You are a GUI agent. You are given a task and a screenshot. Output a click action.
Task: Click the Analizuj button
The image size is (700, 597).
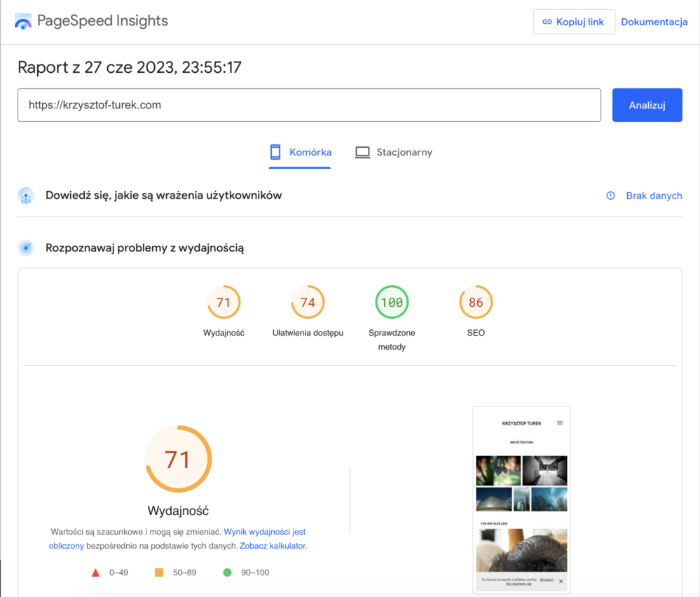(x=647, y=105)
